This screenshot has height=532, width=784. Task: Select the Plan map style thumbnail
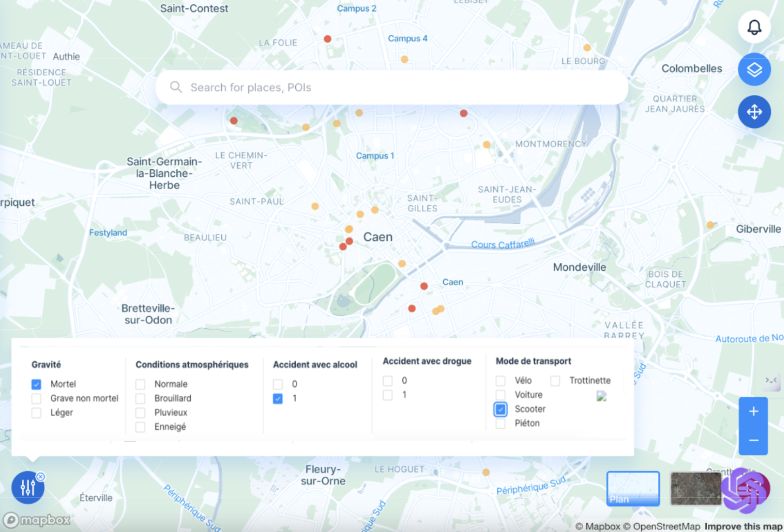(633, 488)
